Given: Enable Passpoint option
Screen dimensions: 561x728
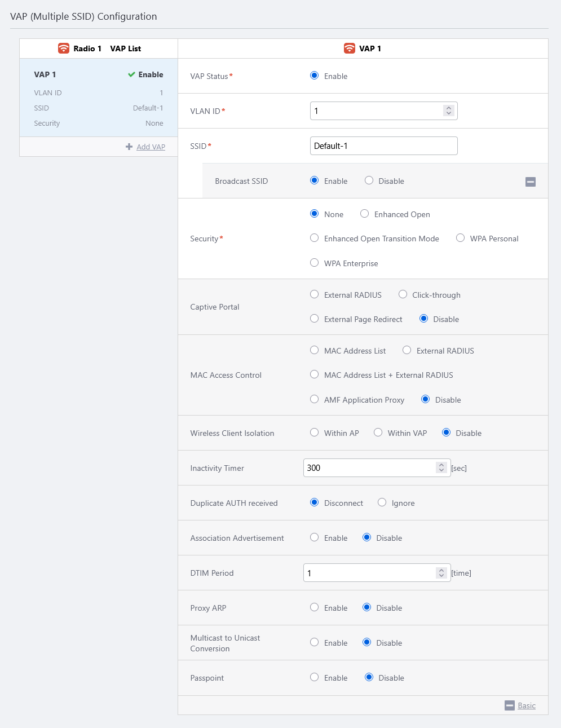Looking at the screenshot, I should click(315, 677).
